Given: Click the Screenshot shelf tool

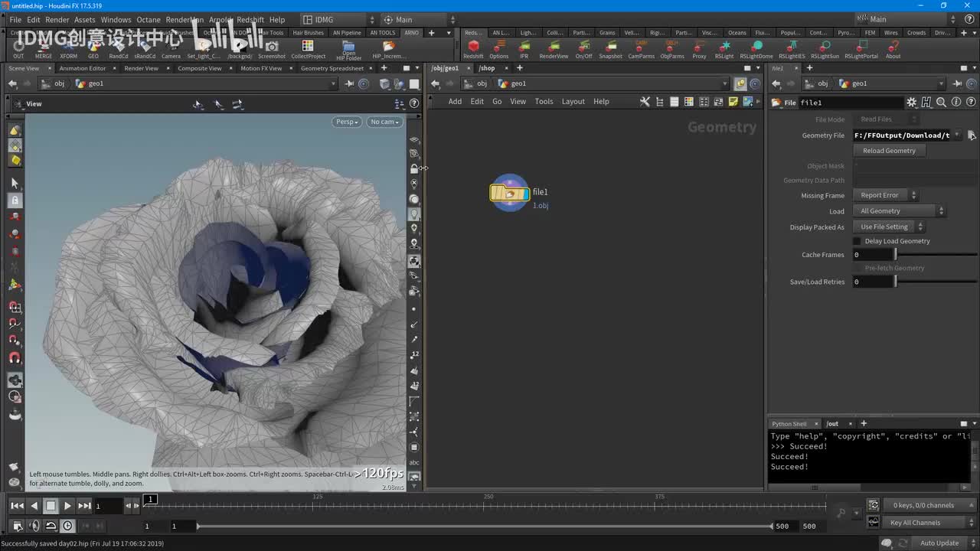Looking at the screenshot, I should 272,47.
